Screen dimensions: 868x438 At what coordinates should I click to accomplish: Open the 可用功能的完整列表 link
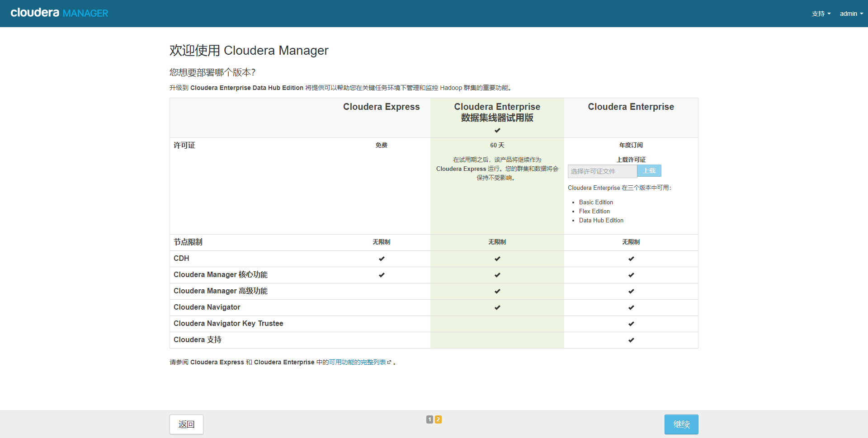tap(357, 362)
